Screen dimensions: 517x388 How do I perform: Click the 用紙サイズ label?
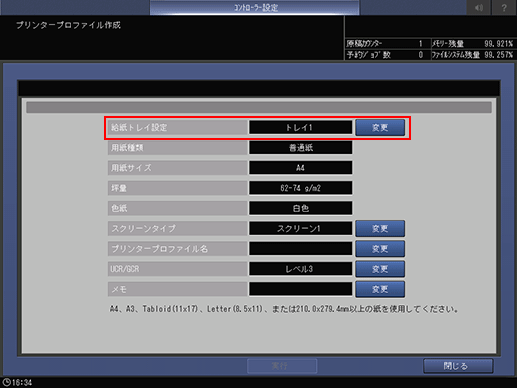(x=178, y=168)
